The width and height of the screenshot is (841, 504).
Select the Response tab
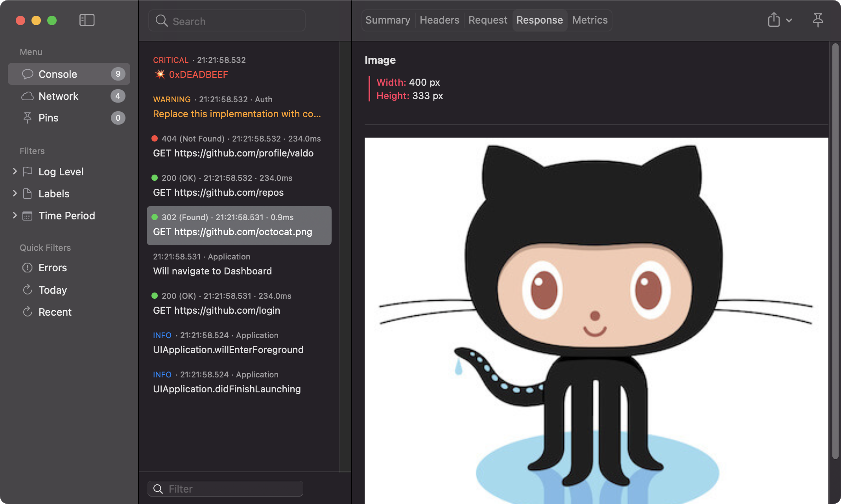click(540, 20)
